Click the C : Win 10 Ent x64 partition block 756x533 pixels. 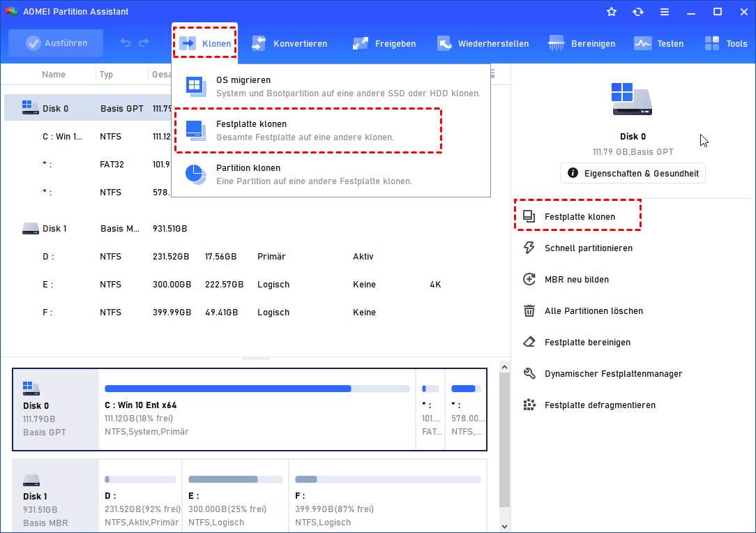[x=257, y=409]
